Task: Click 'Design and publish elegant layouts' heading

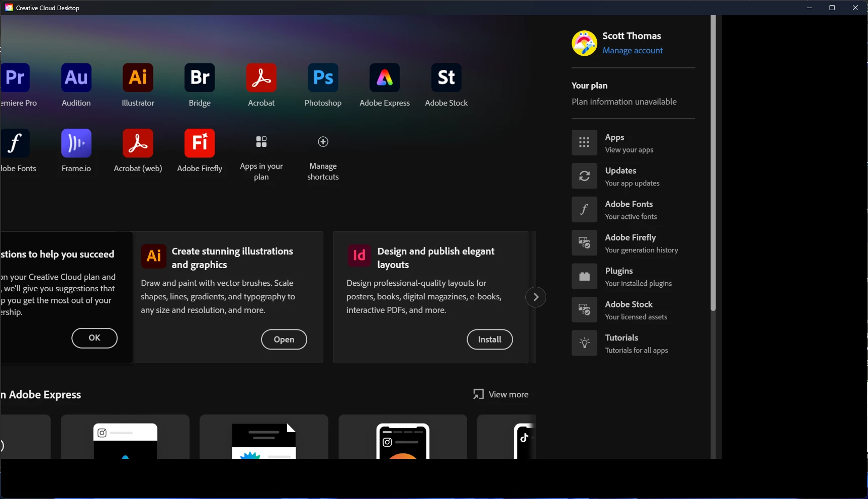Action: [x=436, y=258]
